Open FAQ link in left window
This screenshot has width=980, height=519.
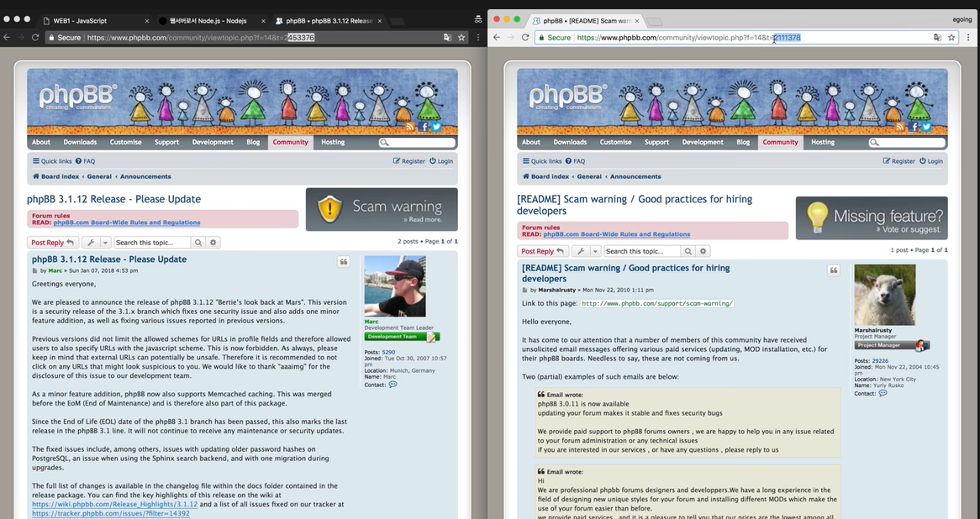tap(85, 161)
